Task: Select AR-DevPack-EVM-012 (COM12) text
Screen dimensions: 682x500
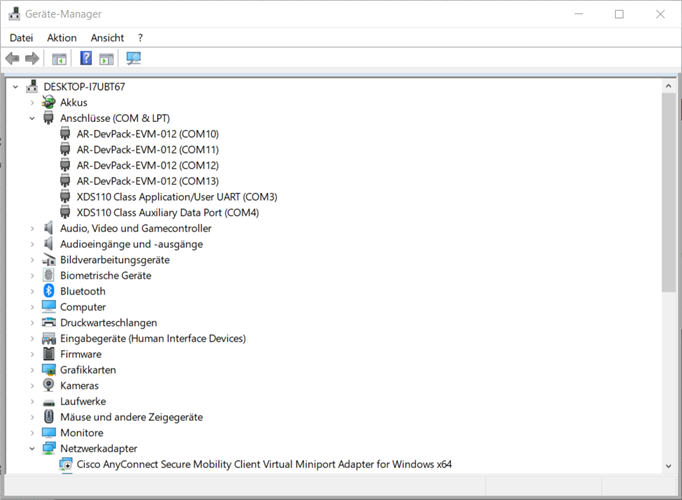Action: click(148, 165)
